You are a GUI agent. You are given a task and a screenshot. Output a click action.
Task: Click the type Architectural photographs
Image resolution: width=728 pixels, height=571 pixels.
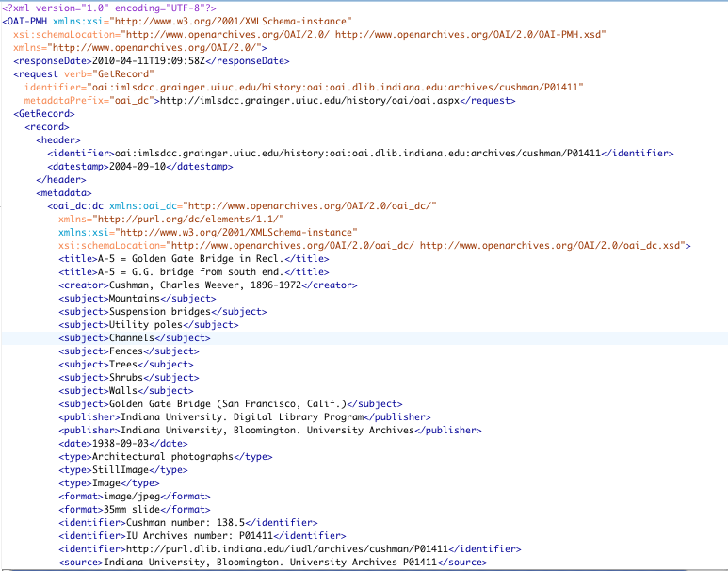point(166,457)
